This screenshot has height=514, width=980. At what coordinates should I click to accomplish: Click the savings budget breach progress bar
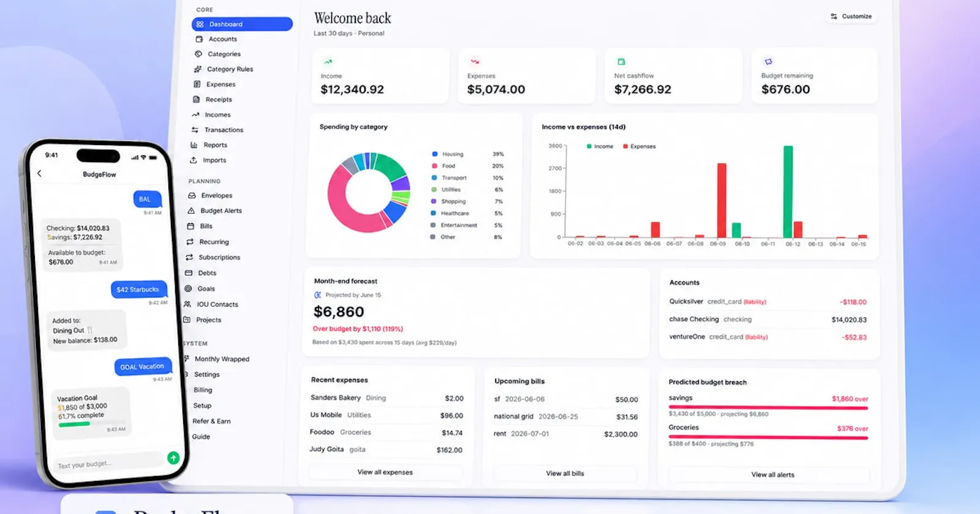tap(769, 408)
